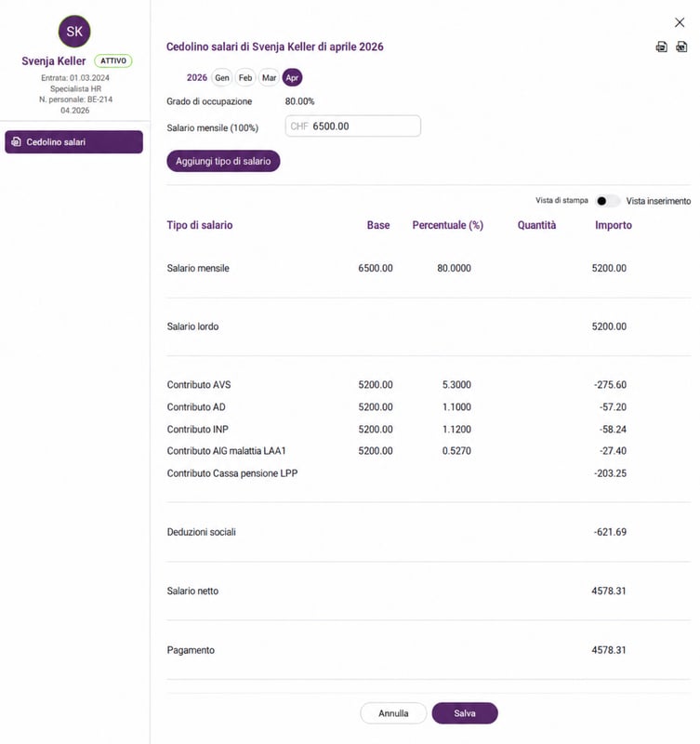Switch to the Mar month chip
The image size is (700, 744).
pyautogui.click(x=269, y=78)
